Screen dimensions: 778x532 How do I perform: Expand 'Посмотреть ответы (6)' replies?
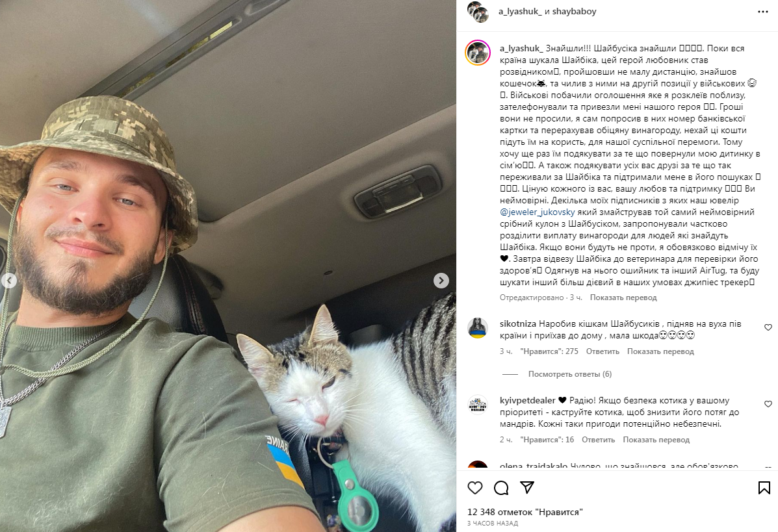[569, 374]
